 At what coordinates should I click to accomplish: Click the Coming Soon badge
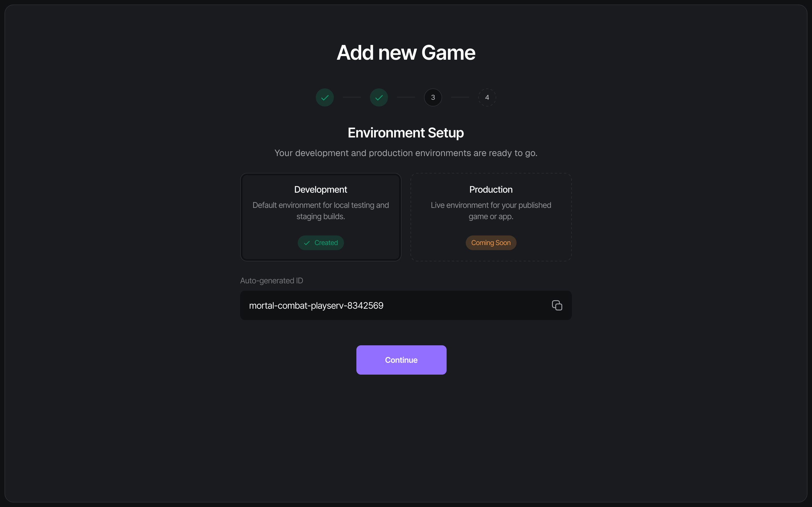491,243
